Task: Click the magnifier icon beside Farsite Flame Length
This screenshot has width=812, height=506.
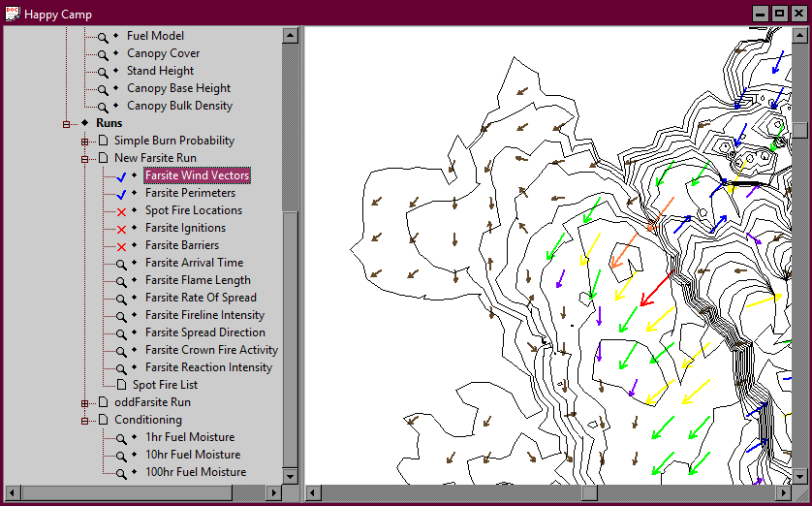Action: click(x=121, y=282)
